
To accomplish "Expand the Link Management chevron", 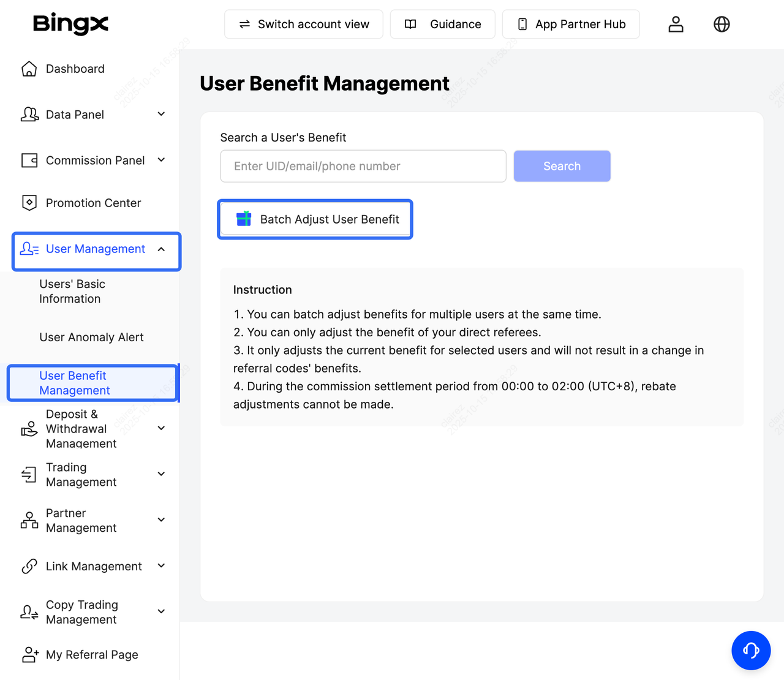I will point(161,566).
